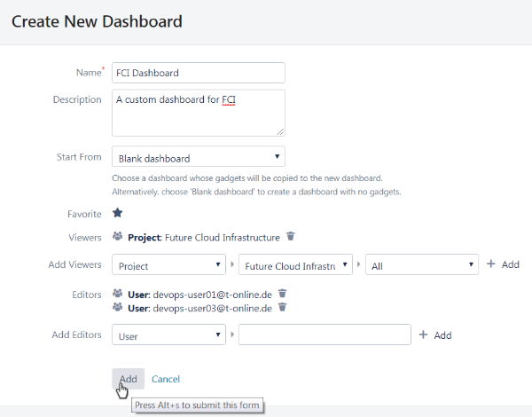Click inside the Description text area
The image size is (532, 417).
coord(198,112)
